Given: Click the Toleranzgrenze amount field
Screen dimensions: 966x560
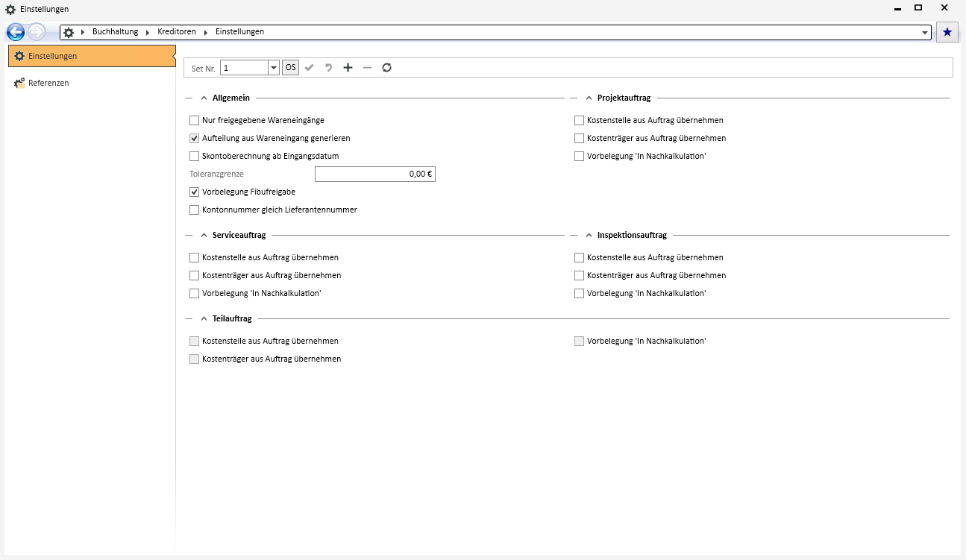Looking at the screenshot, I should point(375,174).
